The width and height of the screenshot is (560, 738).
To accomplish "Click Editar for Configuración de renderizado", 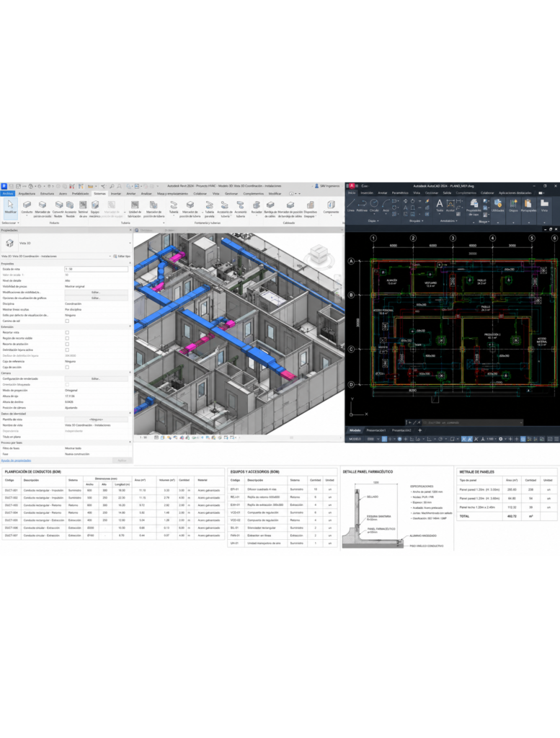I will coord(96,378).
